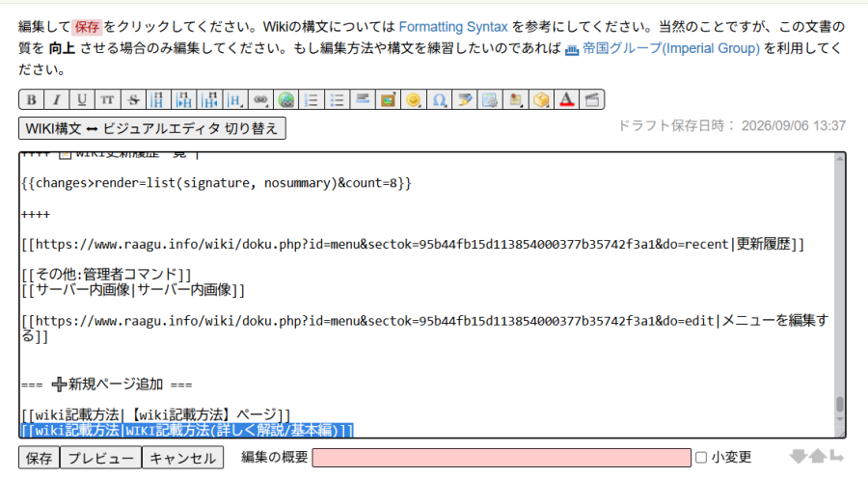Image resolution: width=868 pixels, height=478 pixels.
Task: Focus the 編集の概要 edit summary field
Action: point(502,458)
